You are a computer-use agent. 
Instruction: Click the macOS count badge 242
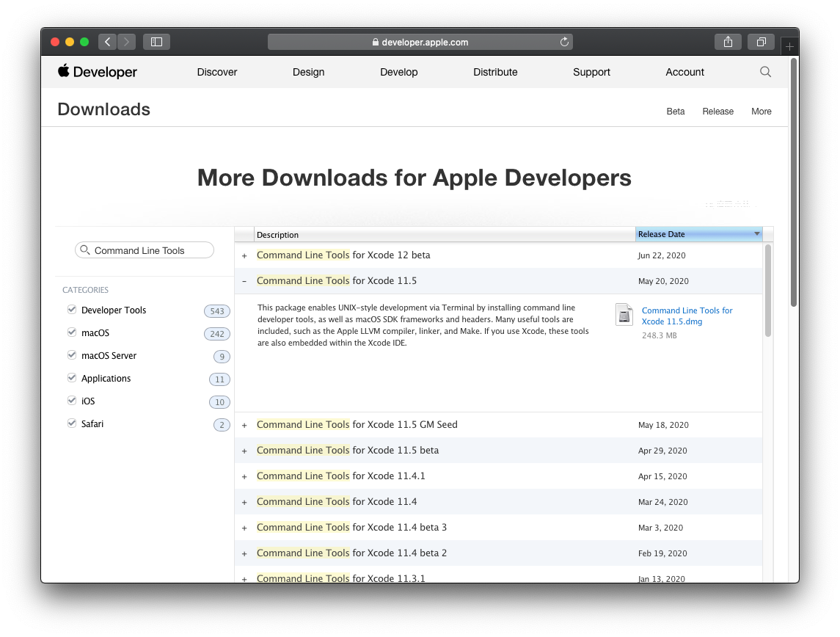217,334
